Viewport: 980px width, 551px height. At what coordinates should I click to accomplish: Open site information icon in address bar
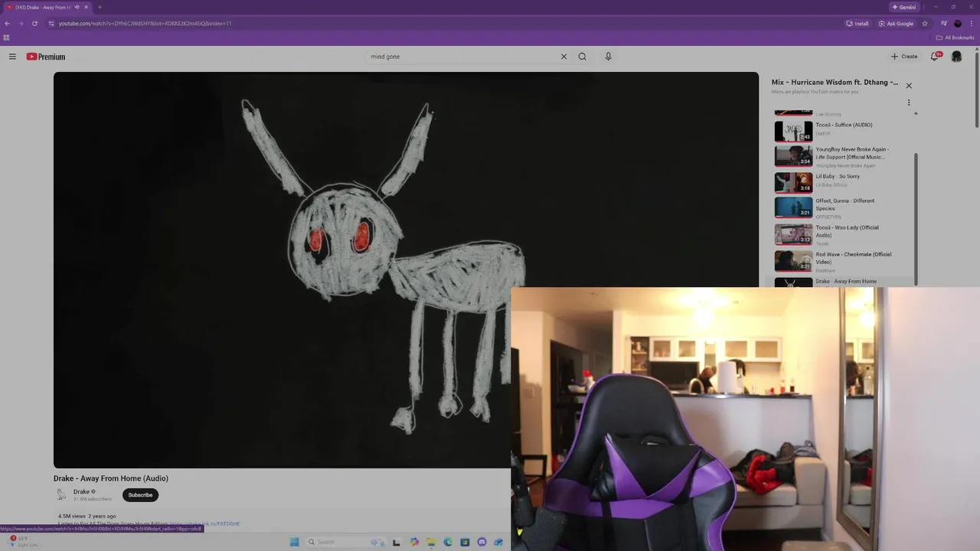[x=51, y=24]
